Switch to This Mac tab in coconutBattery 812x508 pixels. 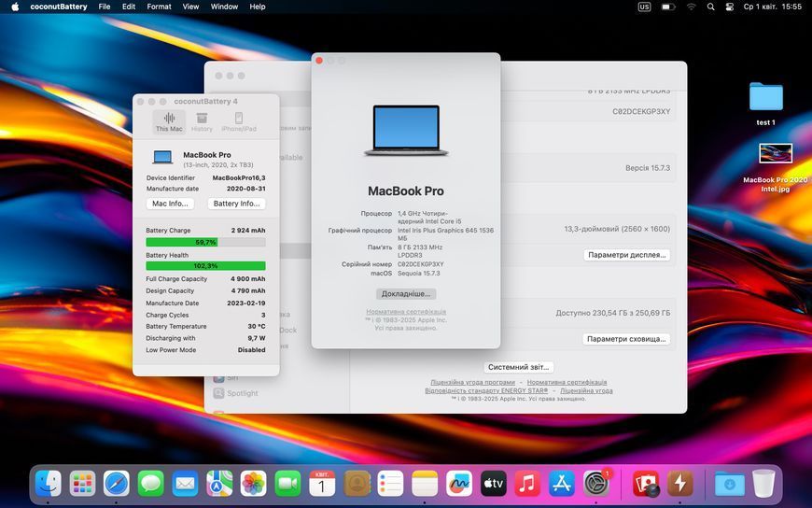pyautogui.click(x=169, y=122)
